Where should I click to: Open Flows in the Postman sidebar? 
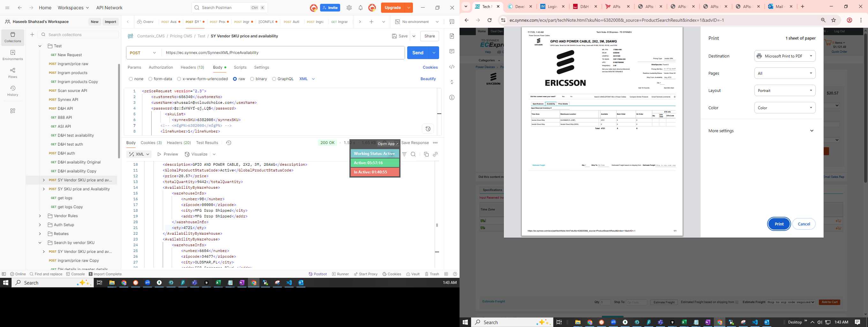(x=13, y=73)
